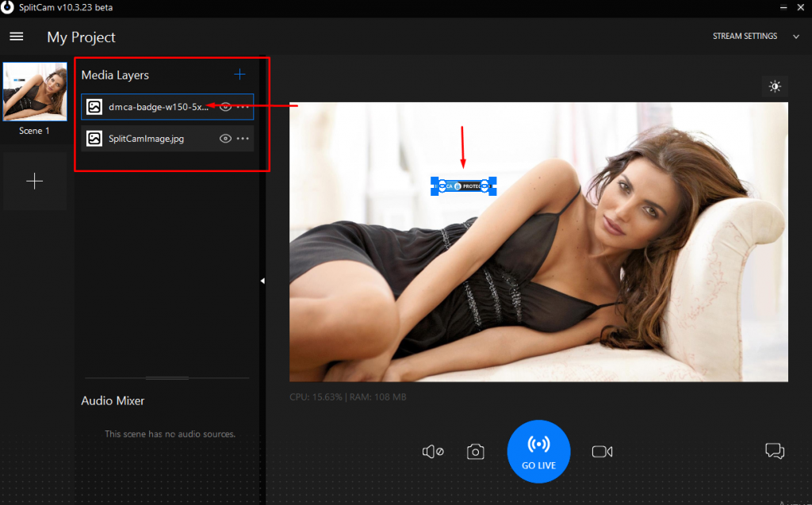Click the Media Layers heading

[x=115, y=75]
